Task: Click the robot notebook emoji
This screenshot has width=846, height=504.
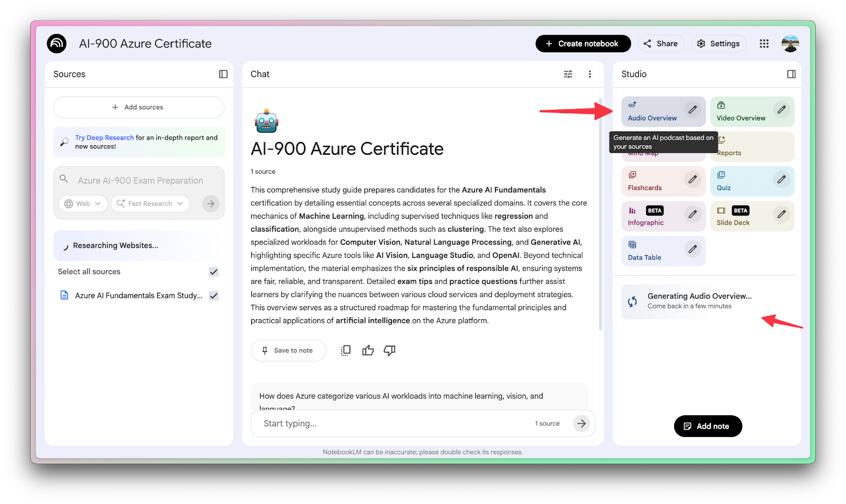Action: coord(266,122)
